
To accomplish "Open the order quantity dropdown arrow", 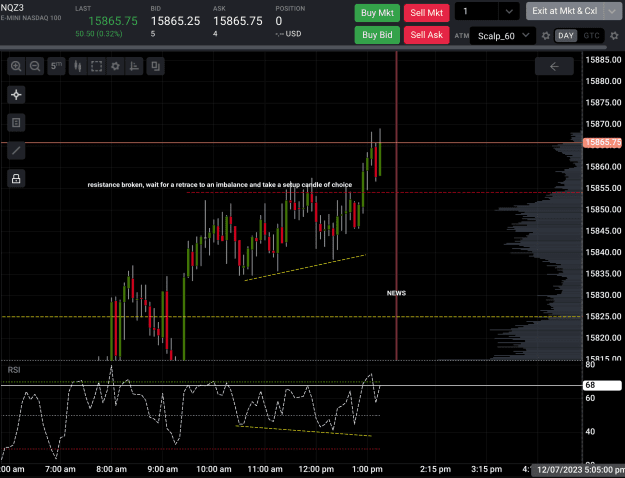I will coord(509,12).
